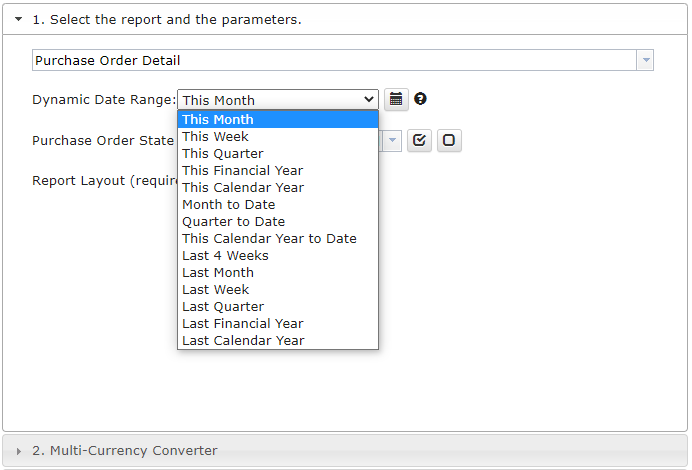Click the help question mark icon

coord(420,99)
